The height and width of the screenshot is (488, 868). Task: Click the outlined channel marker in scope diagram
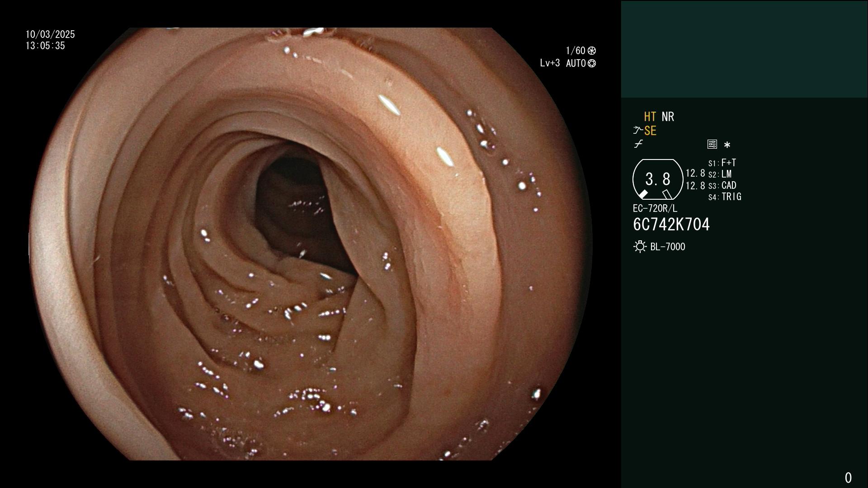click(667, 194)
